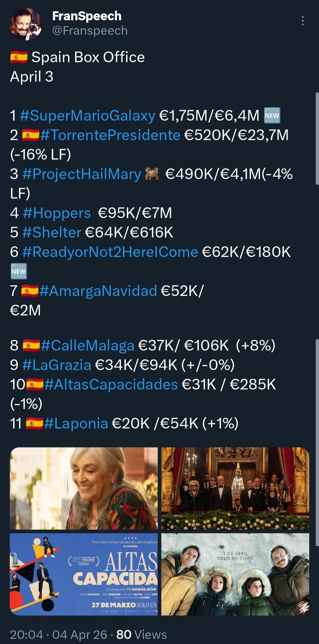View the snowy Laponia poster image
Image resolution: width=319 pixels, height=644 pixels.
[235, 574]
